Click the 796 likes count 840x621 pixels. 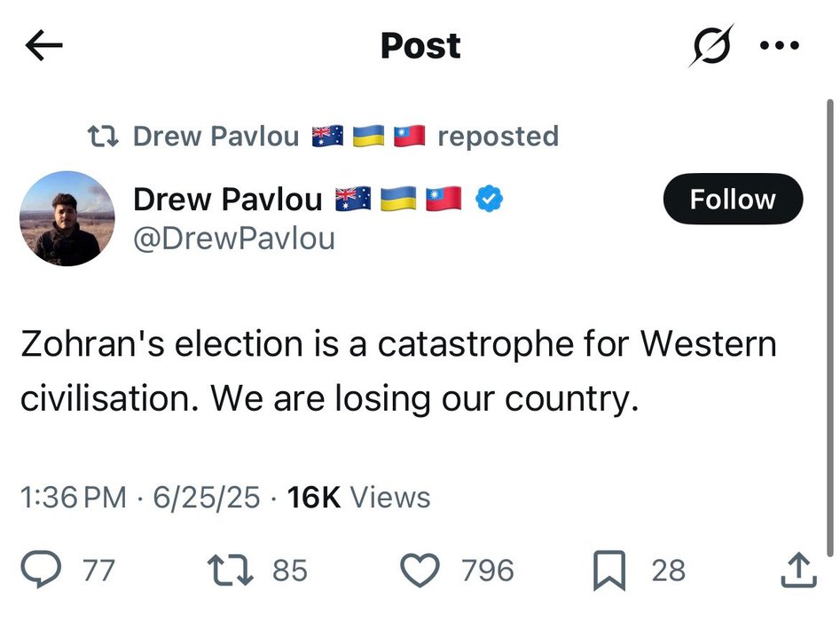487,570
